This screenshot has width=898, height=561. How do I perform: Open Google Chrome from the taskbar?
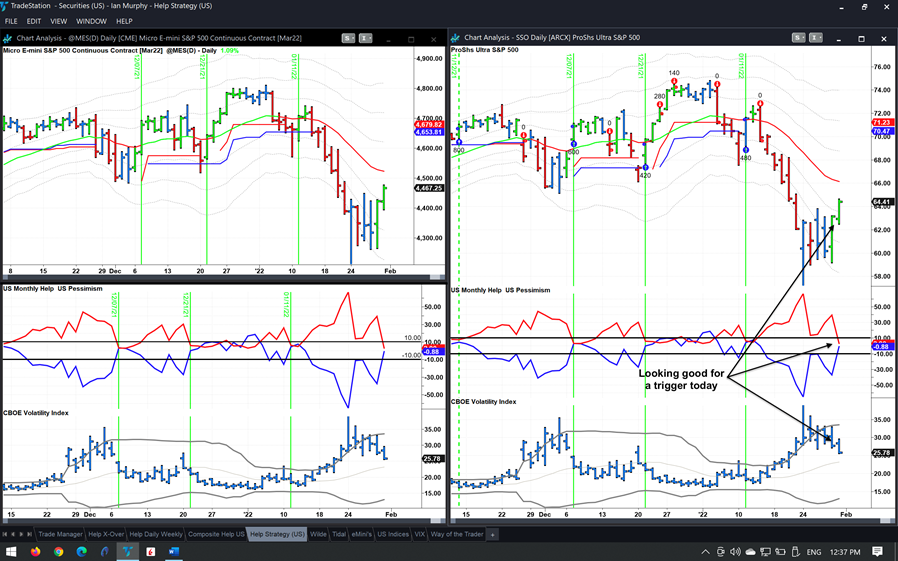click(x=58, y=552)
